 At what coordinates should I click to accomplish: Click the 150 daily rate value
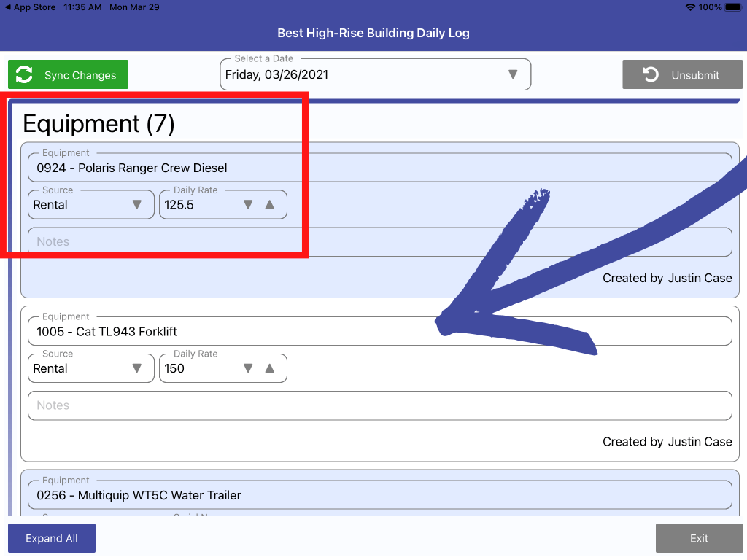click(174, 368)
